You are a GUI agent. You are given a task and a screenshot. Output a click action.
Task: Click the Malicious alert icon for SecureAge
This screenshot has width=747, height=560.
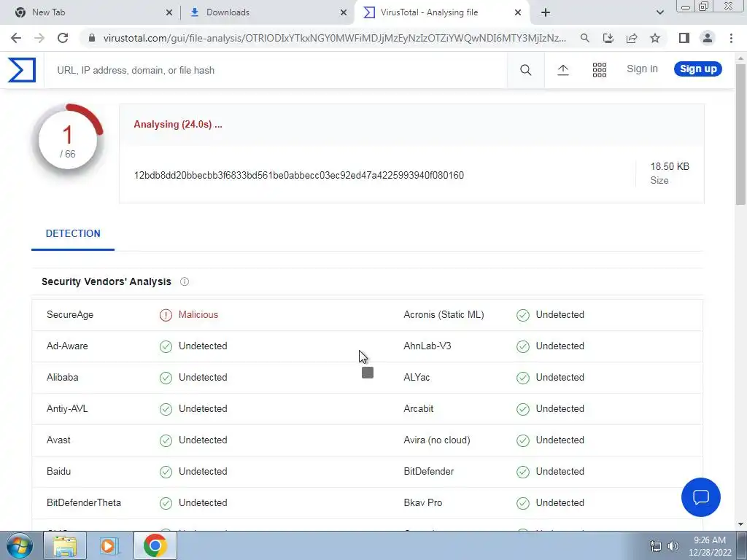coord(166,315)
